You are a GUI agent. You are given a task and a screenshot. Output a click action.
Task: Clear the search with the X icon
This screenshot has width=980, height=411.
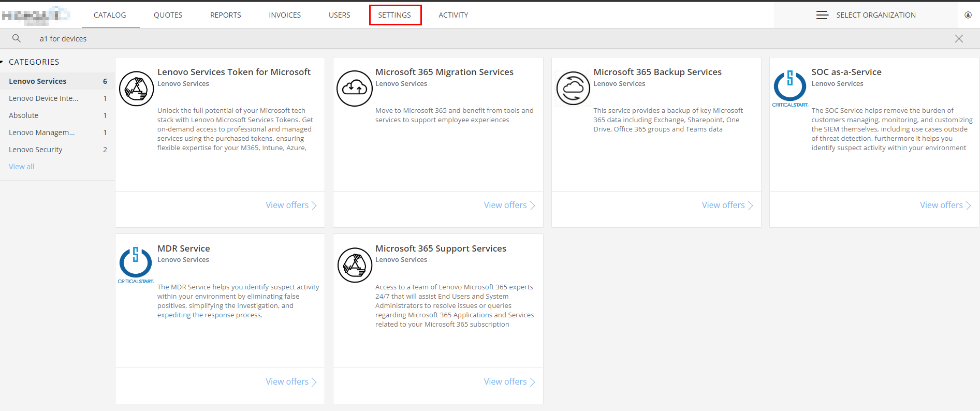click(x=959, y=39)
